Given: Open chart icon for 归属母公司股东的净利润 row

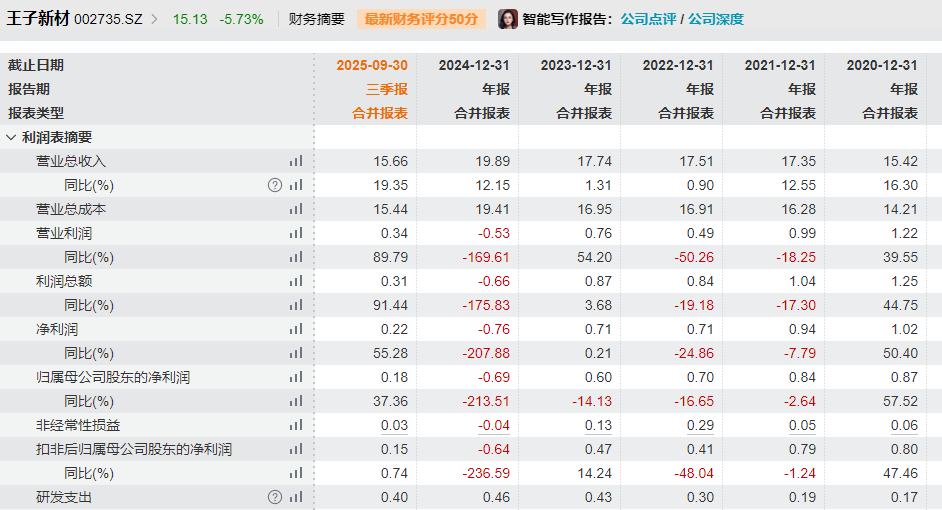Looking at the screenshot, I should click(296, 377).
